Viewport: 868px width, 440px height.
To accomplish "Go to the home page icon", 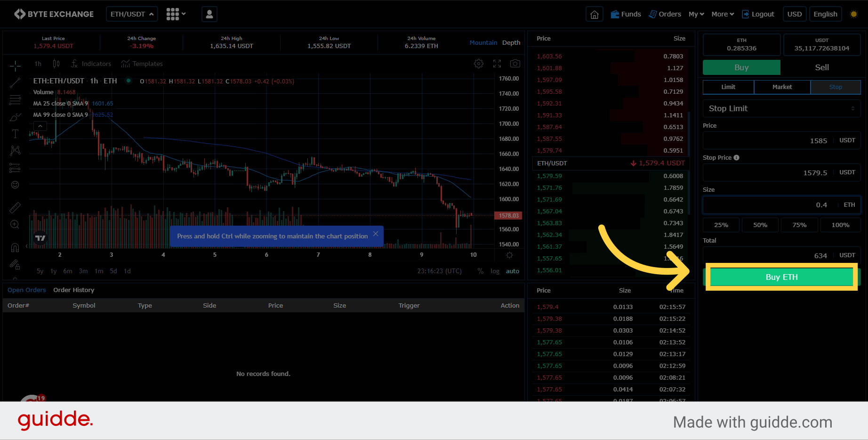I will click(595, 14).
